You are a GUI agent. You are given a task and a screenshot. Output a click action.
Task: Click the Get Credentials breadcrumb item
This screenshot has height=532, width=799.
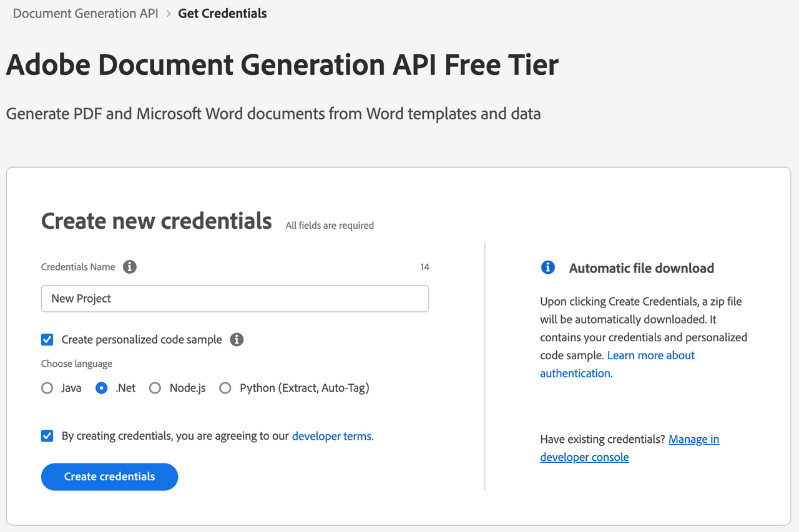point(222,13)
